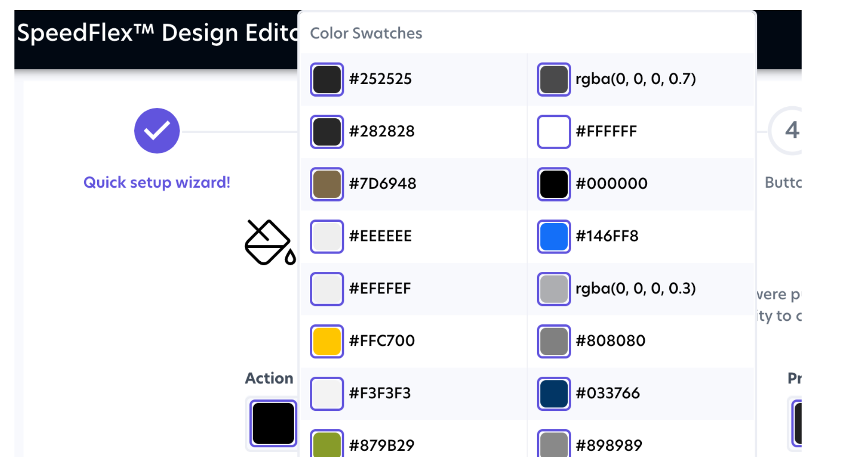868x457 pixels.
Task: Click the completed step checkmark circle
Action: pyautogui.click(x=157, y=131)
